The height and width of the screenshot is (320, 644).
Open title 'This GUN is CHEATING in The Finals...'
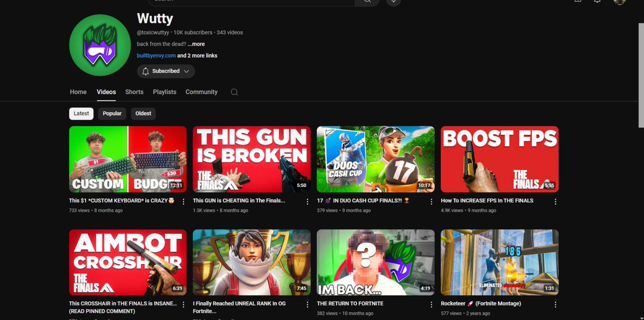[x=239, y=201]
